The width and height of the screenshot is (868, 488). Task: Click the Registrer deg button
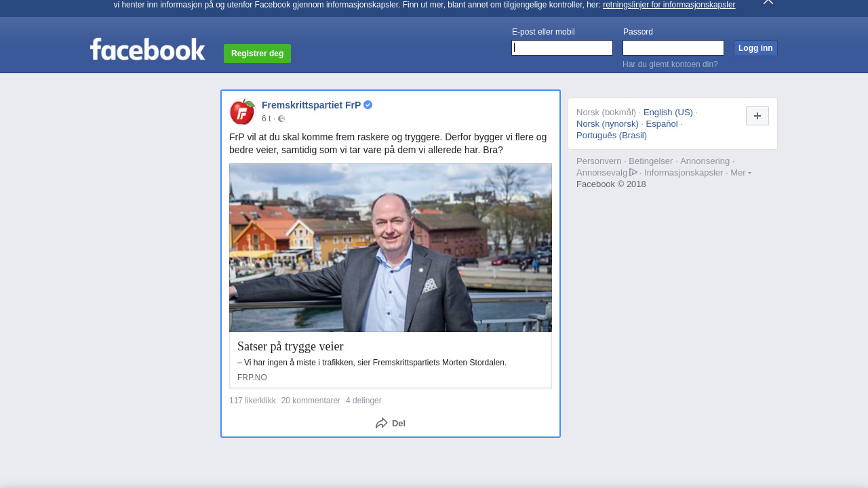[x=257, y=54]
